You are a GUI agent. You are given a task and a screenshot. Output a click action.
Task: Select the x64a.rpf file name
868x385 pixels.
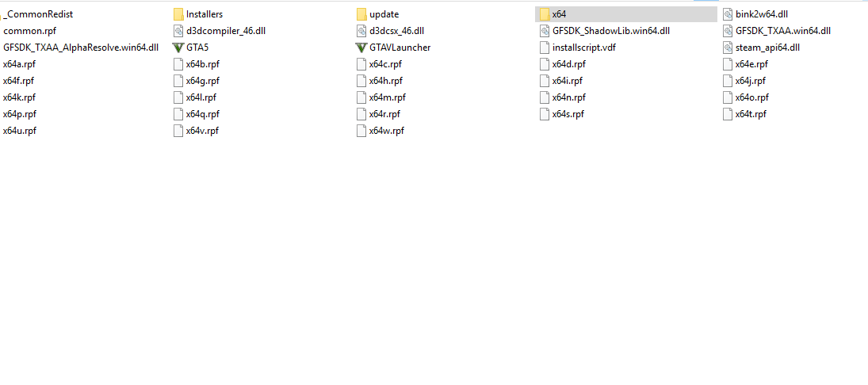19,64
